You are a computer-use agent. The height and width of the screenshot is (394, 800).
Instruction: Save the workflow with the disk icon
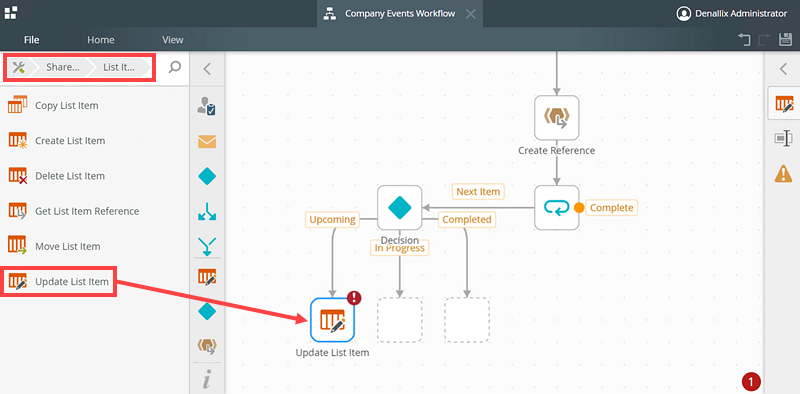click(x=785, y=40)
